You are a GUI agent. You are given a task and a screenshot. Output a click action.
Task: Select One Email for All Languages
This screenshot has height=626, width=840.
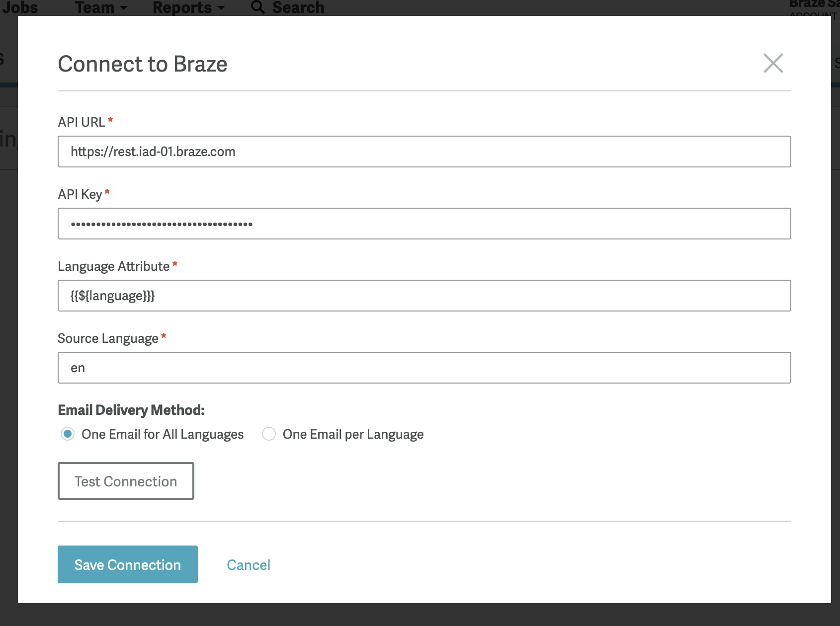click(x=68, y=434)
